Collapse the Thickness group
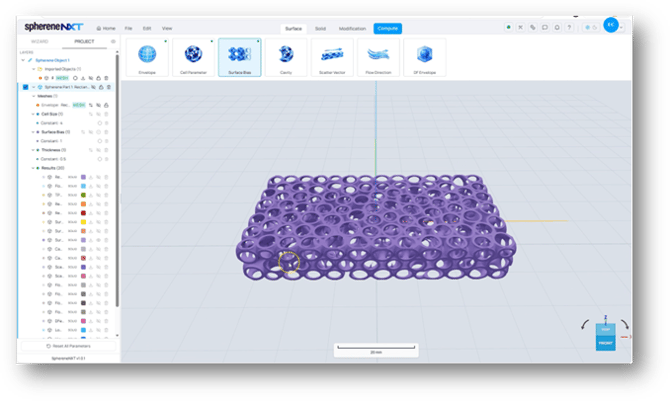 33,150
